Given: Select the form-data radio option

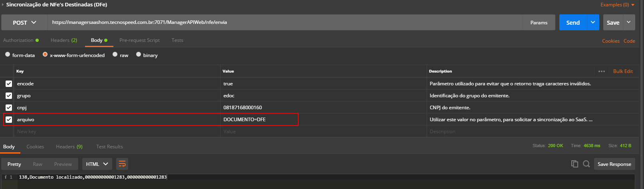Looking at the screenshot, I should (x=8, y=55).
